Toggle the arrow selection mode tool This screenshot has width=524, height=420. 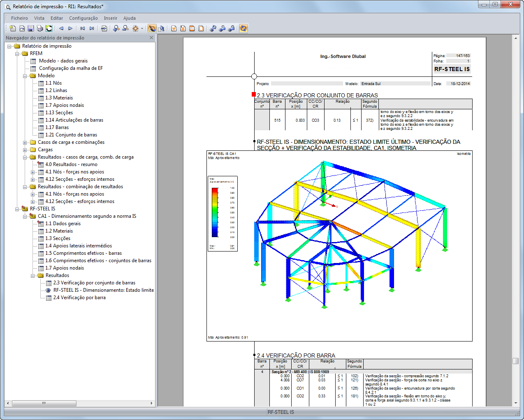point(161,28)
